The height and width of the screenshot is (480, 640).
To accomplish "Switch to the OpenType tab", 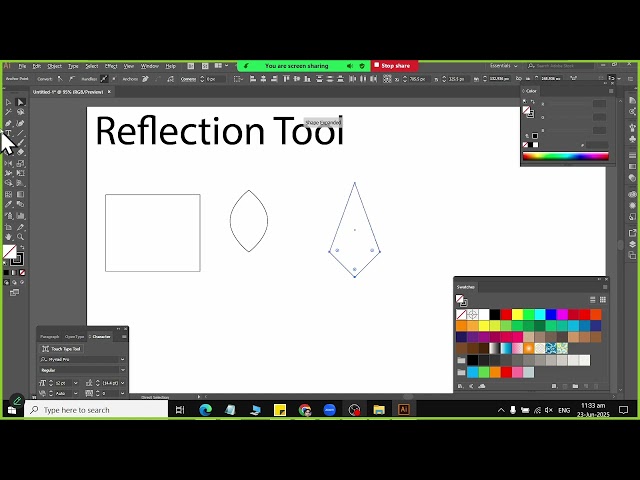I will click(x=74, y=337).
